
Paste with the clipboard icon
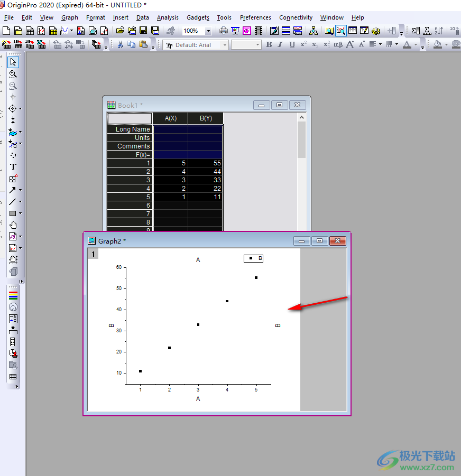pos(143,44)
